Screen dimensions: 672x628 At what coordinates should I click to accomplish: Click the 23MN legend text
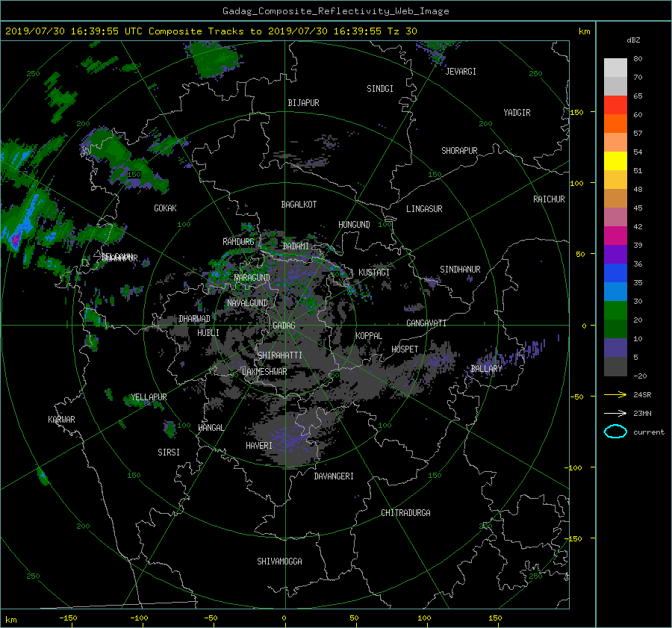tap(642, 414)
